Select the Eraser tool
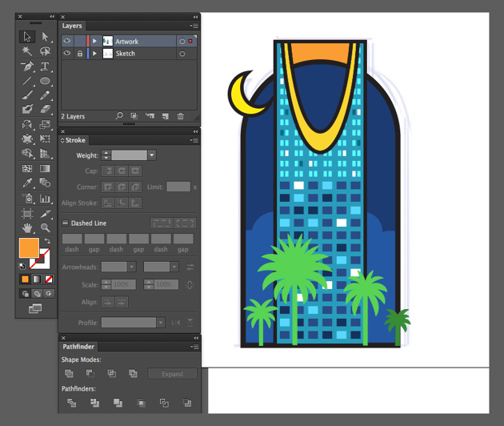 [45, 110]
